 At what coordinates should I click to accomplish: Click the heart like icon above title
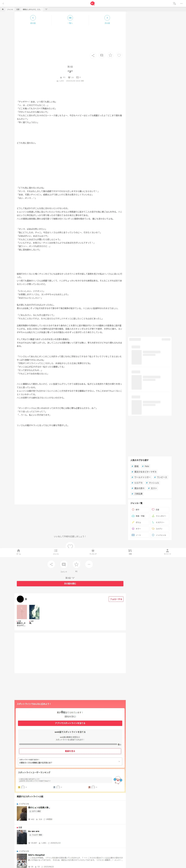click(119, 55)
